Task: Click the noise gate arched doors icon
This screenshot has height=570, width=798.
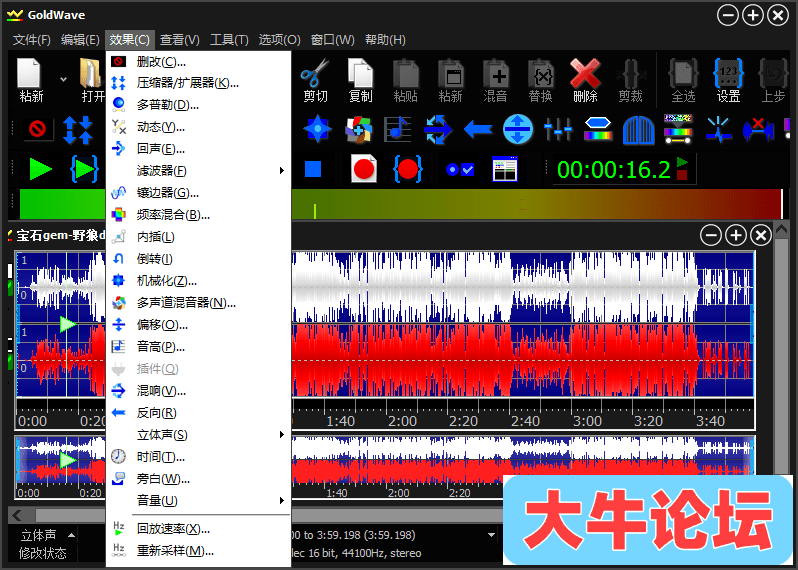Action: (638, 129)
